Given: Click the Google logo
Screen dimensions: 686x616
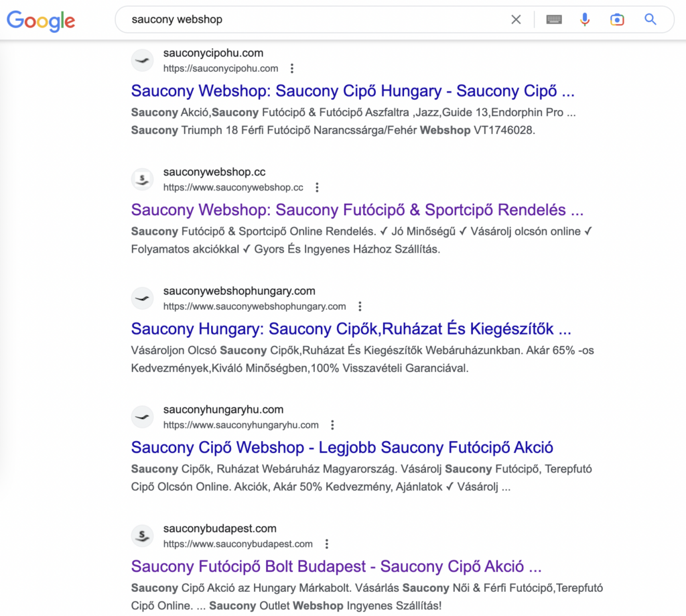Looking at the screenshot, I should (41, 20).
